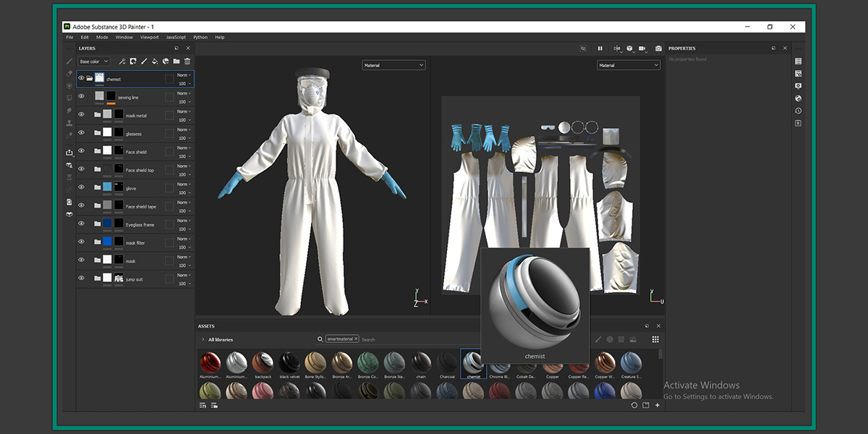This screenshot has height=434, width=868.
Task: Open the camera settings icon in viewport toolbar
Action: point(642,48)
